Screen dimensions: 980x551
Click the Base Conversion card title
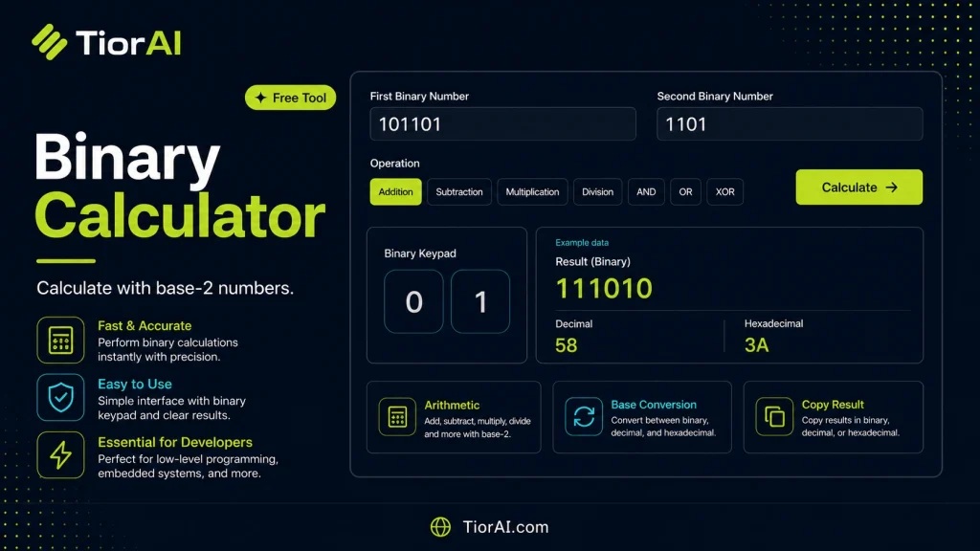pos(654,405)
